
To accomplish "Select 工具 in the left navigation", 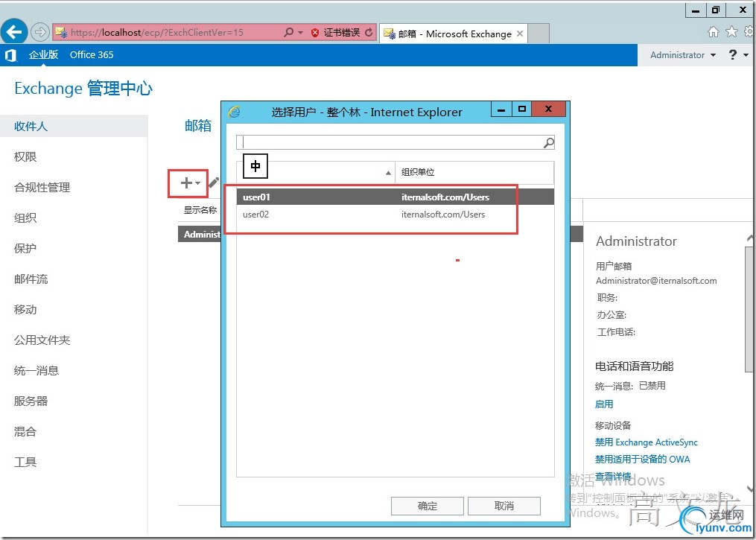I will click(x=25, y=462).
